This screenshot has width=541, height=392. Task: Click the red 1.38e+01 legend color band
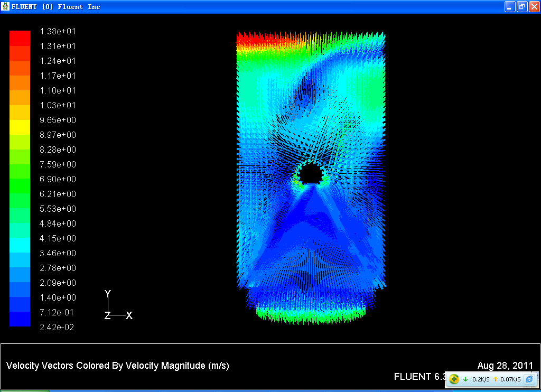(20, 38)
